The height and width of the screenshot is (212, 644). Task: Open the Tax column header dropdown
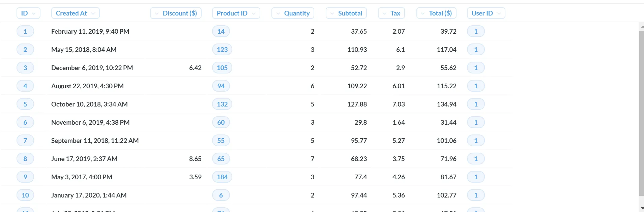[391, 13]
